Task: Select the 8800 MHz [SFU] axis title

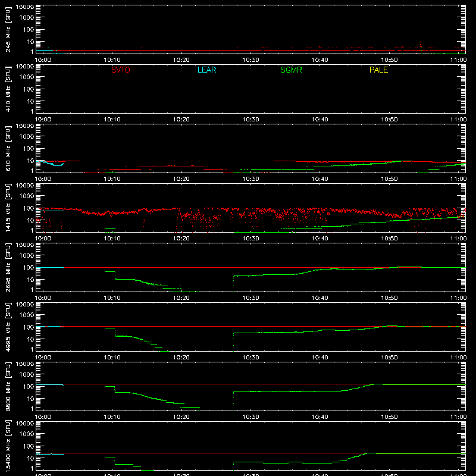Action: (8, 387)
